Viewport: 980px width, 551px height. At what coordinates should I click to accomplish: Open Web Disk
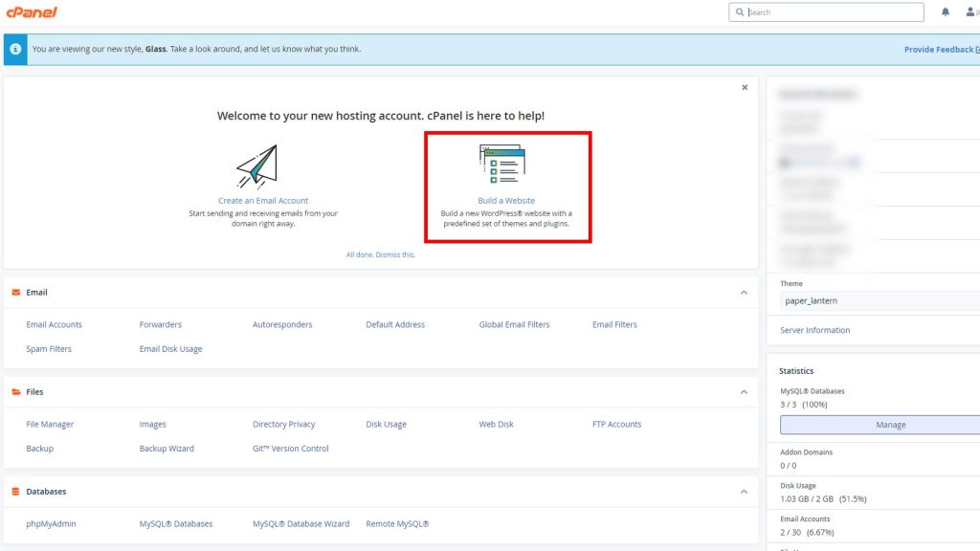point(497,424)
